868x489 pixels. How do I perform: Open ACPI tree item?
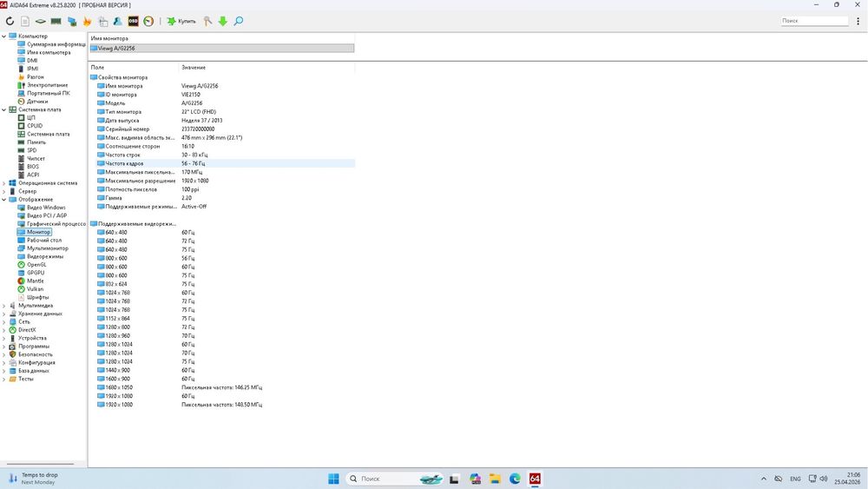pos(29,175)
